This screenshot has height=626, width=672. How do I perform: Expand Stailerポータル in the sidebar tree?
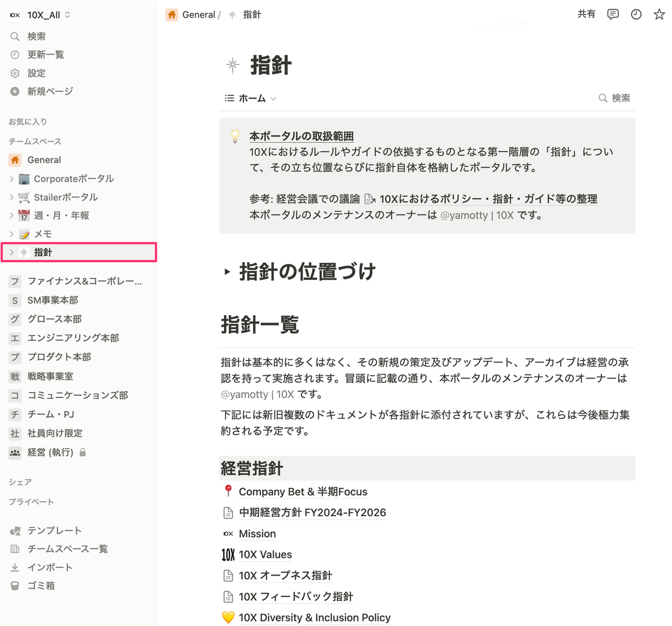point(11,197)
